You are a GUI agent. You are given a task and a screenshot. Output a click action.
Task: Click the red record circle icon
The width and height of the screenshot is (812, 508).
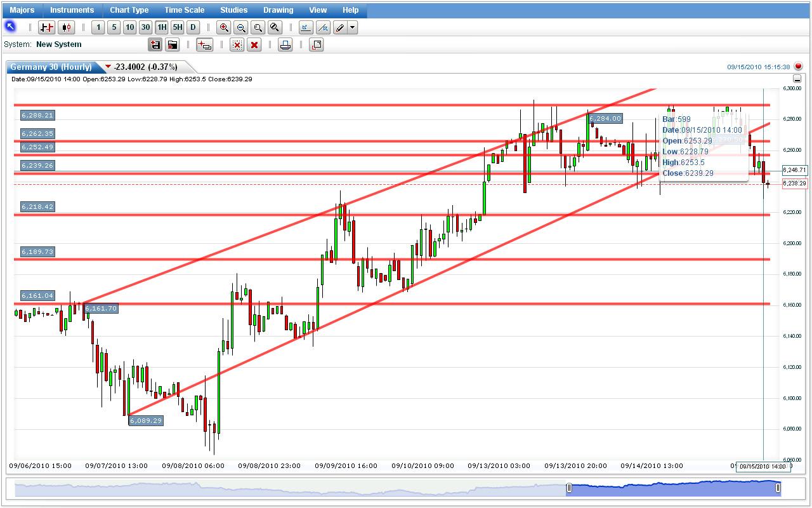point(799,66)
